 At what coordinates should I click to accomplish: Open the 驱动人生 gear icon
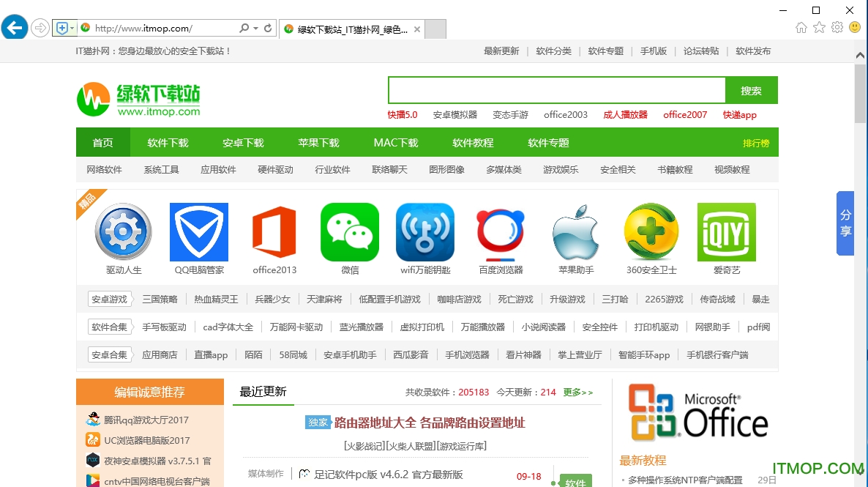point(124,231)
